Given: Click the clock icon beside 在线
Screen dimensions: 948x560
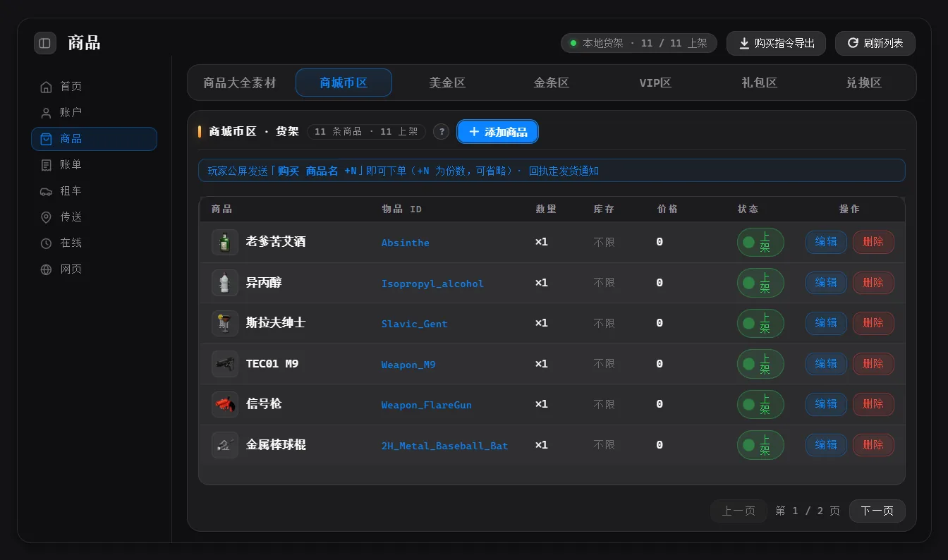Looking at the screenshot, I should pyautogui.click(x=47, y=243).
